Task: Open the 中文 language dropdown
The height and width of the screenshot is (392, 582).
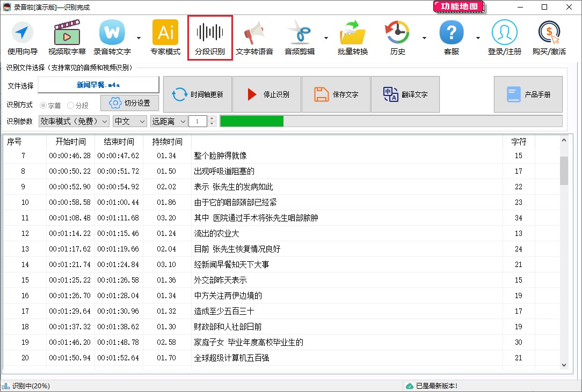Action: (x=129, y=121)
